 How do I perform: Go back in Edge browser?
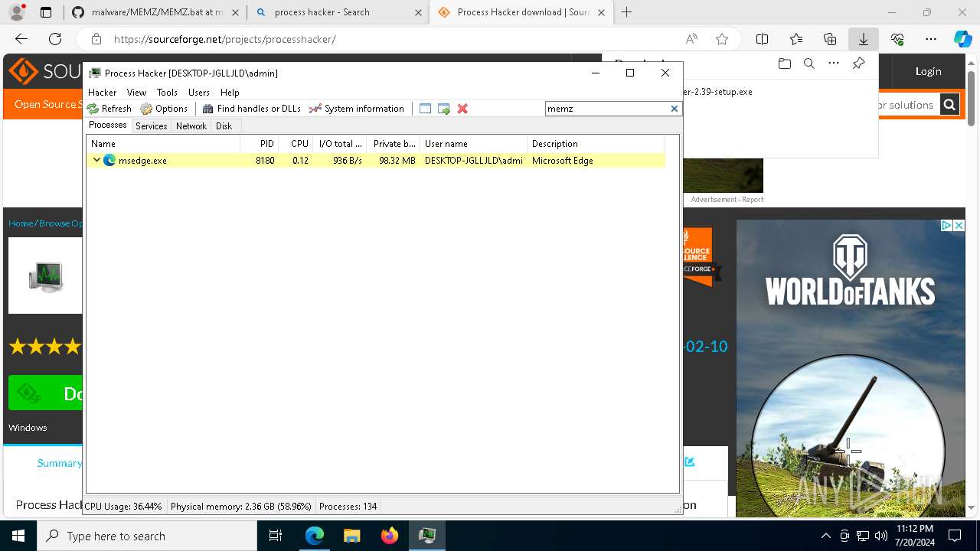click(21, 39)
